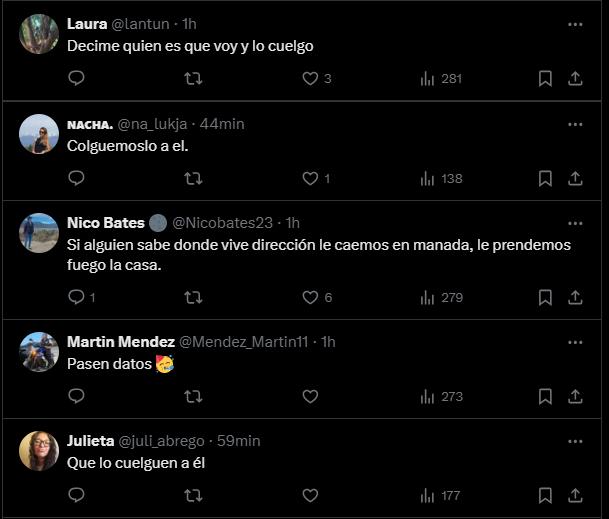Share Nico Bates' tweet
Image resolution: width=609 pixels, height=519 pixels.
point(576,297)
